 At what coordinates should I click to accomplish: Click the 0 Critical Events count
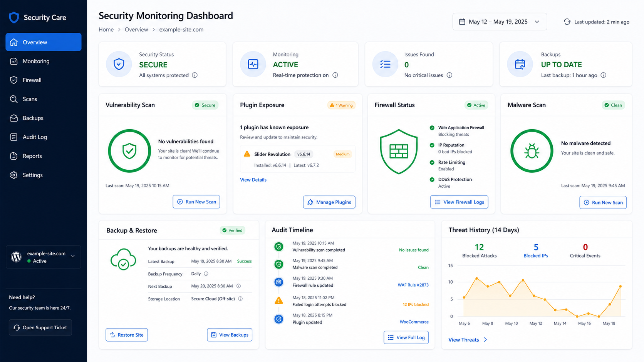(585, 247)
